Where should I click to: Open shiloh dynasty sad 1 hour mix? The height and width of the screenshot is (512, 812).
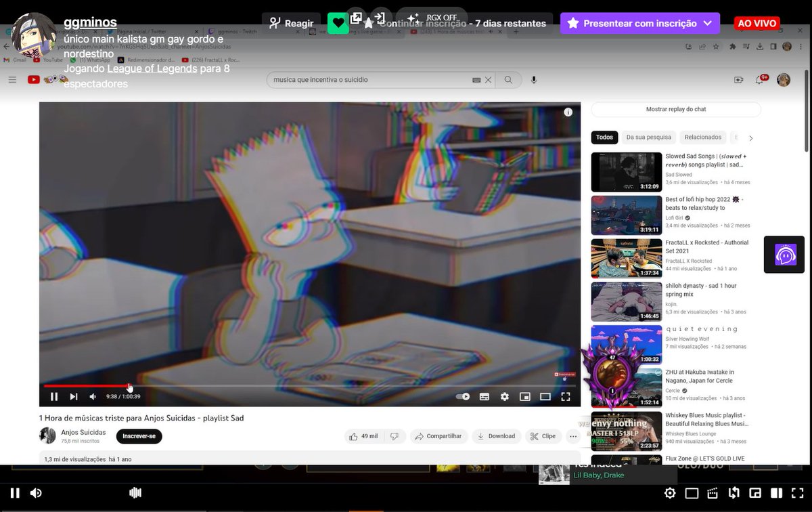(627, 302)
